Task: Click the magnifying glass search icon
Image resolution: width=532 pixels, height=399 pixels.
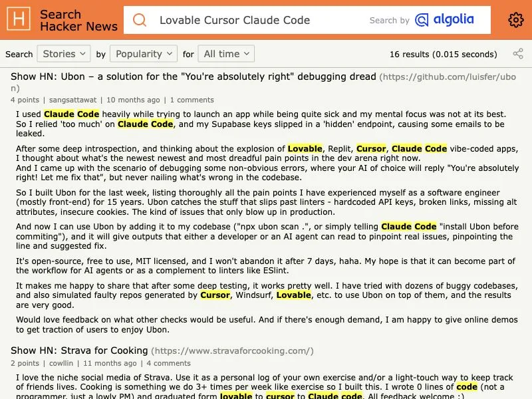Action: click(140, 20)
